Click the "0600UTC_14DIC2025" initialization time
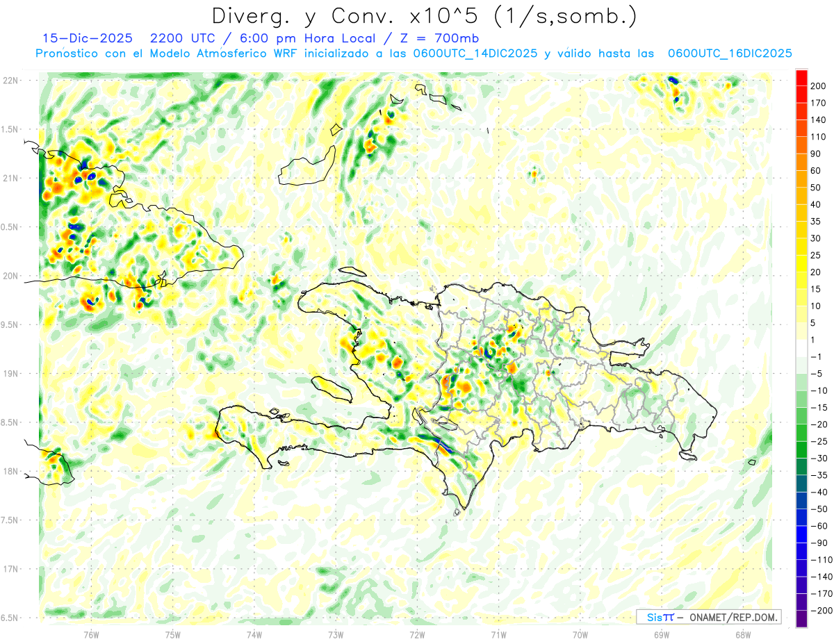The height and width of the screenshot is (644, 834). click(475, 53)
